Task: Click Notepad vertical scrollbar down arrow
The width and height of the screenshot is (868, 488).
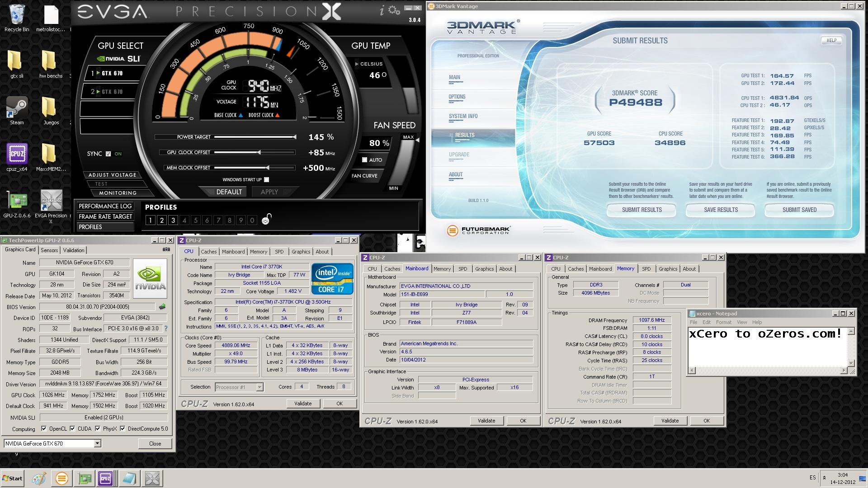Action: point(851,363)
